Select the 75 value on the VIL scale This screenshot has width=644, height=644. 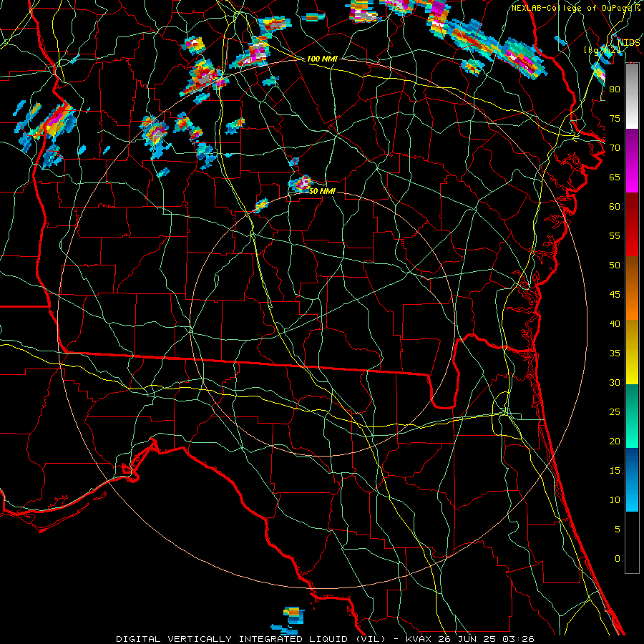click(615, 119)
